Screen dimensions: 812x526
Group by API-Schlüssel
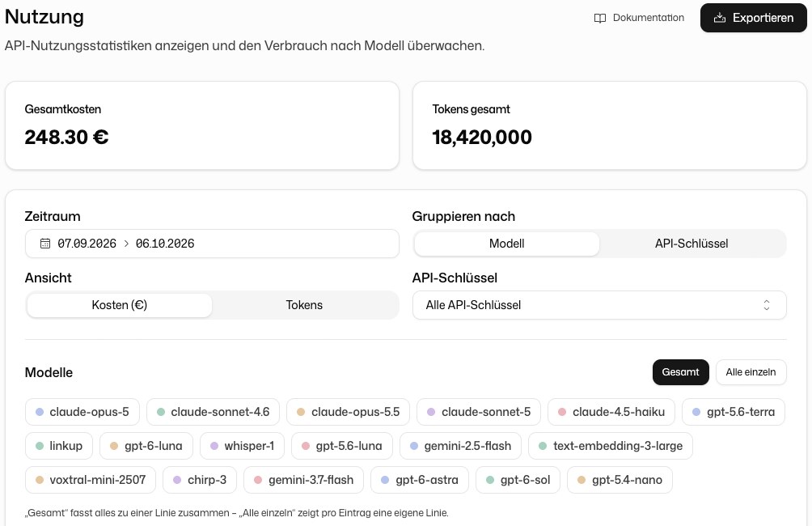tap(691, 244)
